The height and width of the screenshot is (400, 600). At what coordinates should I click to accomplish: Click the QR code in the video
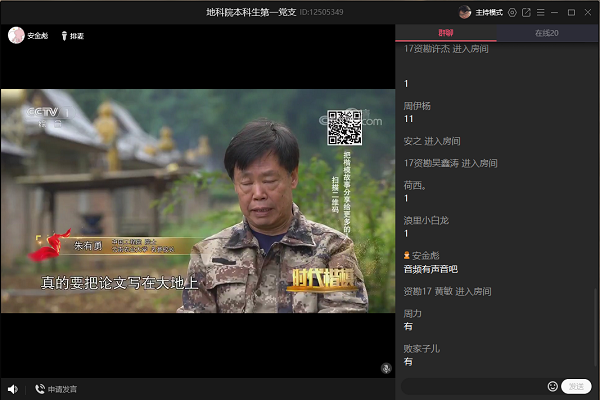click(x=344, y=128)
